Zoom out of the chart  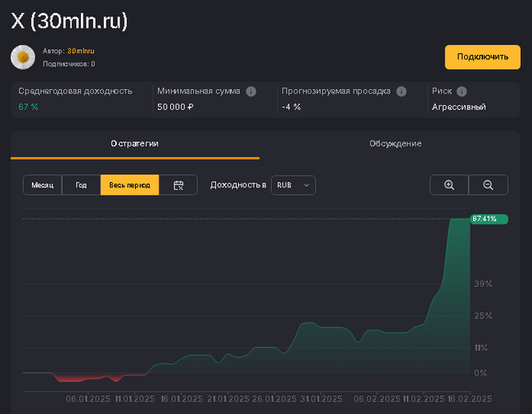coord(489,186)
